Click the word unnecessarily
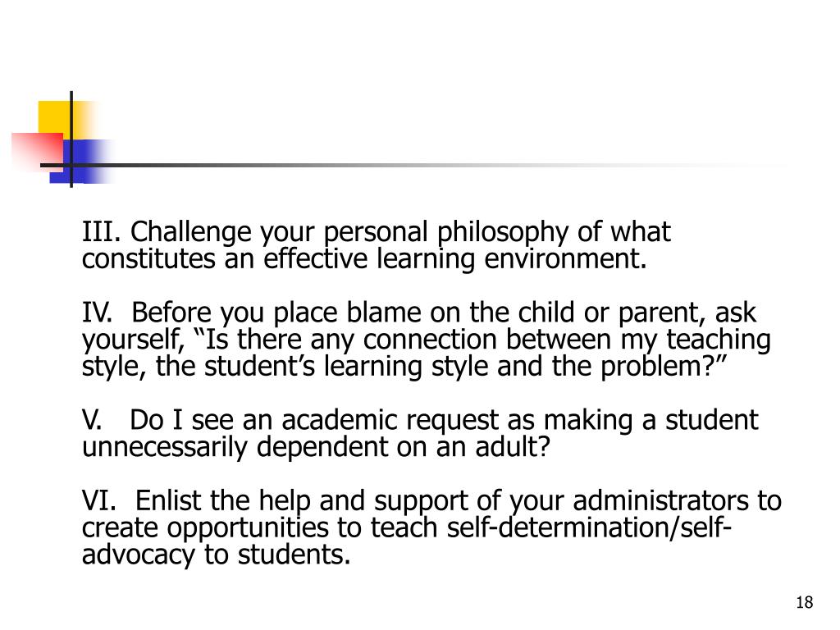 coord(164,448)
